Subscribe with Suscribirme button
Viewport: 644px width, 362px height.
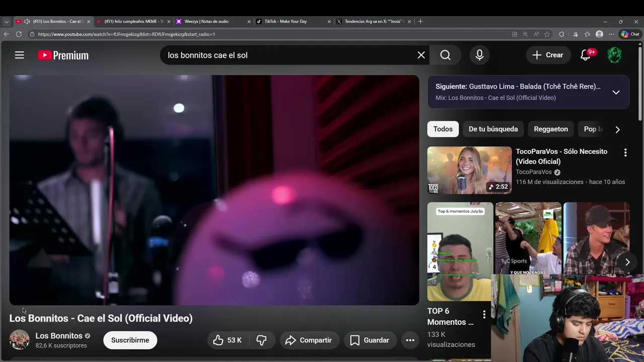click(130, 340)
